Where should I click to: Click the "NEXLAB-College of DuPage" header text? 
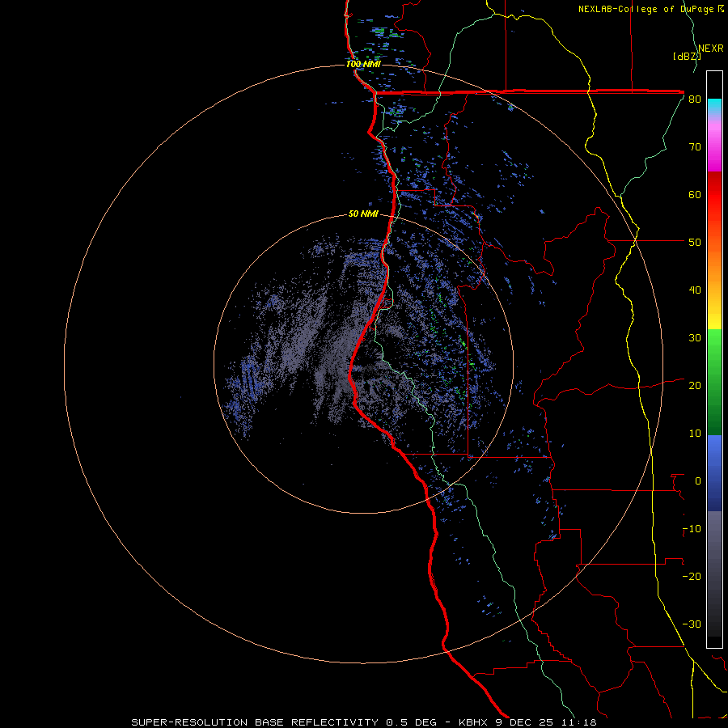pos(647,9)
